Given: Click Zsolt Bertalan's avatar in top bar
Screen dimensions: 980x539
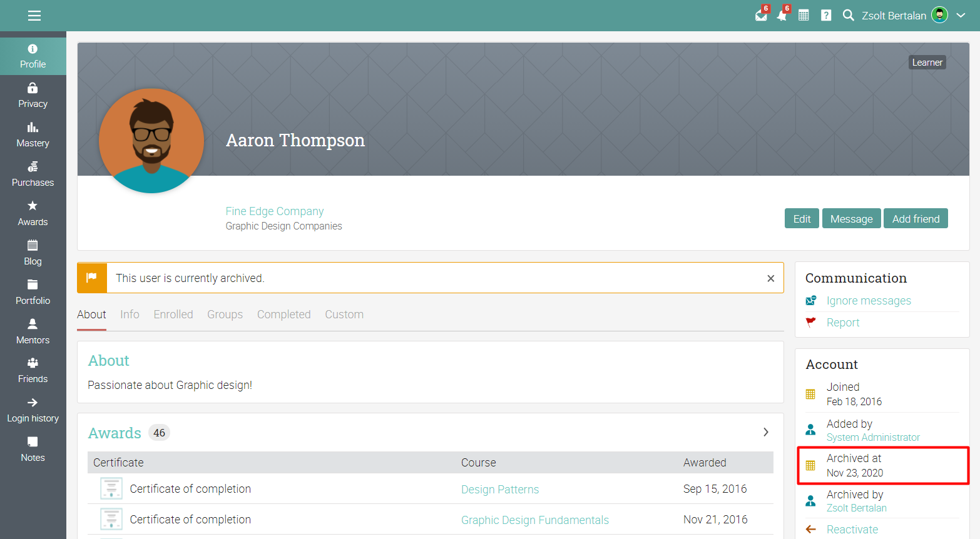Looking at the screenshot, I should pyautogui.click(x=939, y=15).
